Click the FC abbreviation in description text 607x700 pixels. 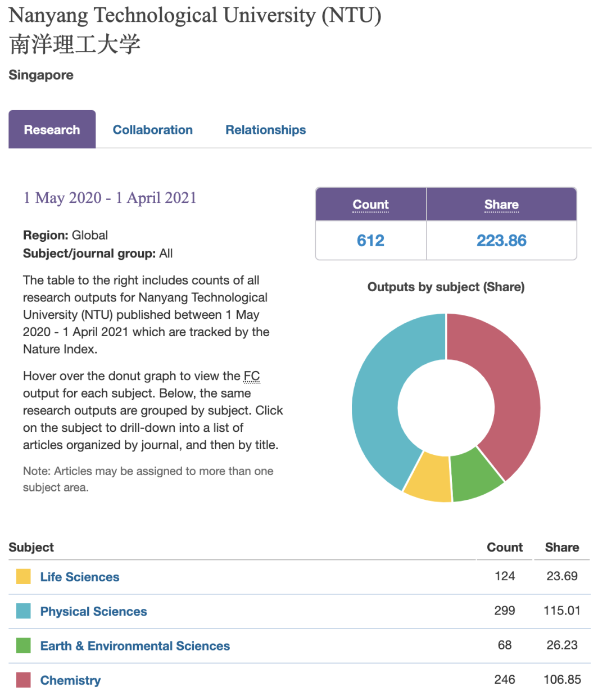[x=252, y=376]
